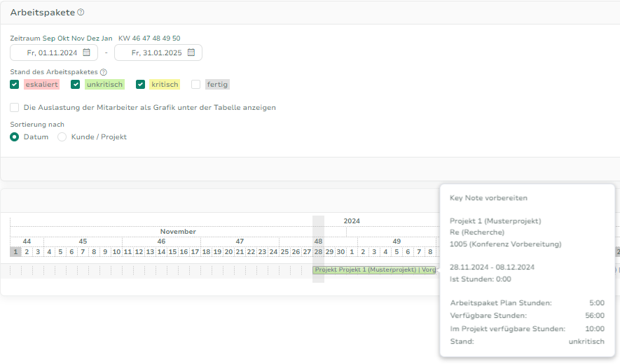Open help icon next to Arbeitspakete heading
The width and height of the screenshot is (620, 364).
(x=81, y=13)
